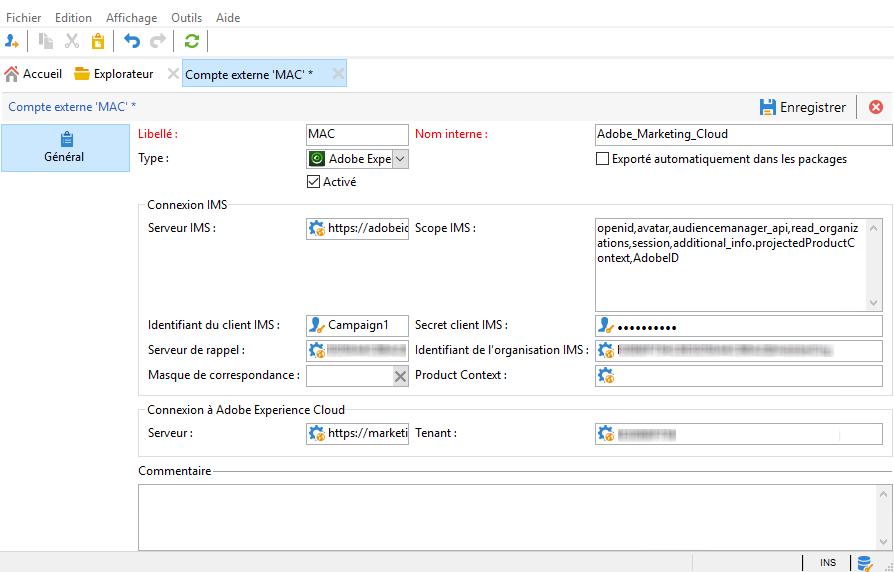The width and height of the screenshot is (894, 572).
Task: Click the home icon on Accueil tab
Action: click(x=12, y=74)
